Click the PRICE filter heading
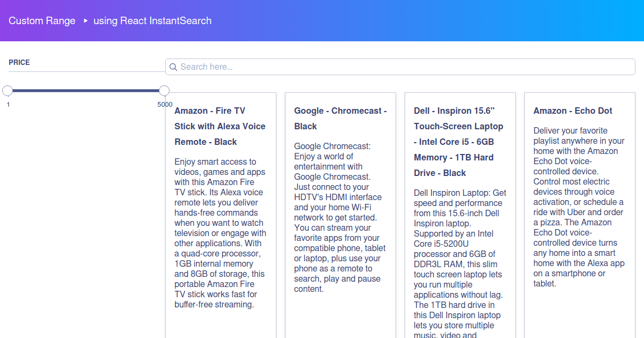The width and height of the screenshot is (644, 338). coord(19,62)
